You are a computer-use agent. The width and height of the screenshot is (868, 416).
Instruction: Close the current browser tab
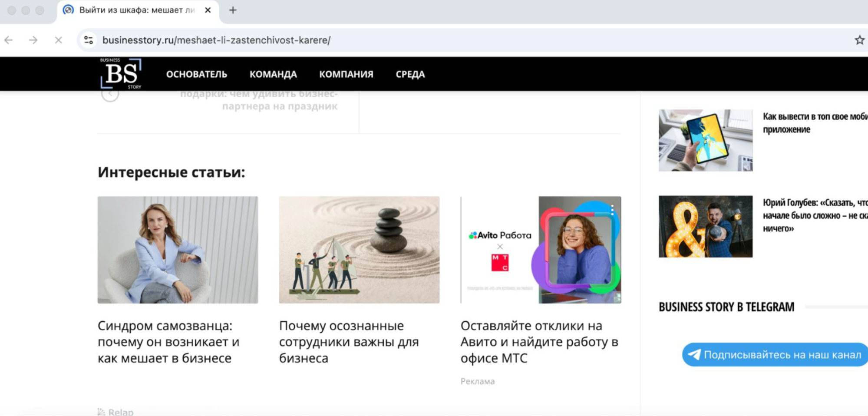pos(208,10)
